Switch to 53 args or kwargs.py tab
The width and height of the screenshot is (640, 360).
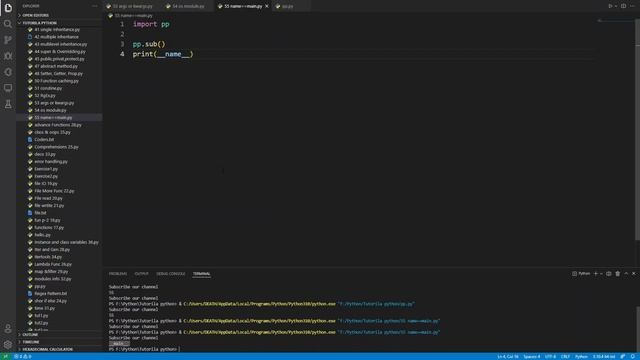pyautogui.click(x=131, y=6)
